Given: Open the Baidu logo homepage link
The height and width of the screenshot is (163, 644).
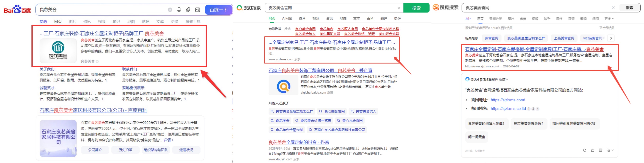Looking at the screenshot, I should click(x=17, y=10).
